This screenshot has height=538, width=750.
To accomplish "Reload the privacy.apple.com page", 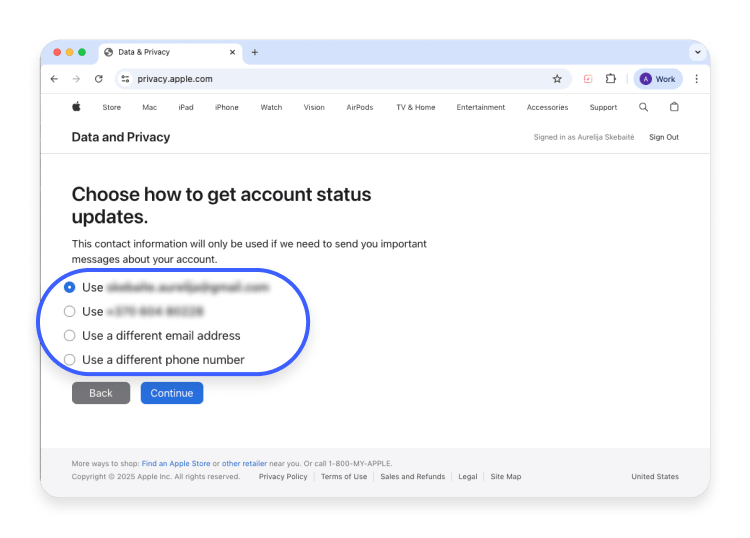I will click(99, 79).
